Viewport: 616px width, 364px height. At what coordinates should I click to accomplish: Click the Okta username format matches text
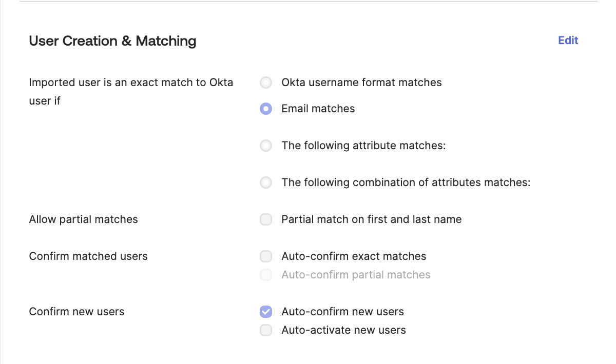click(x=361, y=83)
